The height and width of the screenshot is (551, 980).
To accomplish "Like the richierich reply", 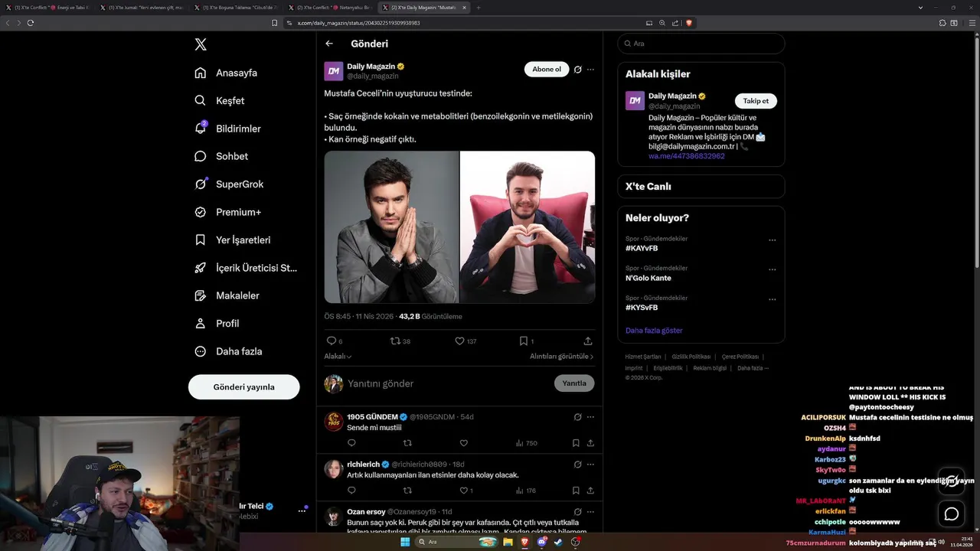I will click(465, 491).
